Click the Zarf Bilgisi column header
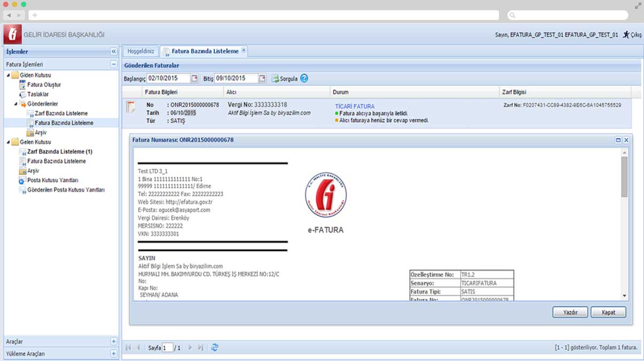 565,92
